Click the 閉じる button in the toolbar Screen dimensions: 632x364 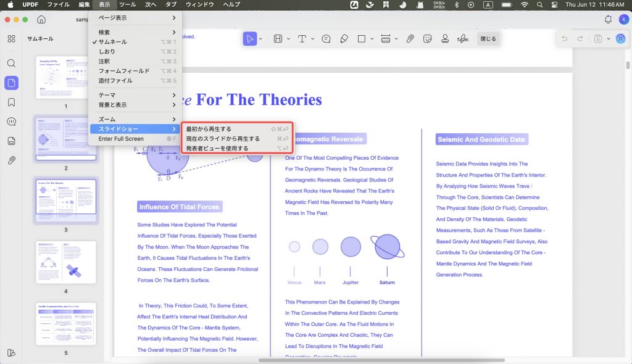pyautogui.click(x=488, y=39)
